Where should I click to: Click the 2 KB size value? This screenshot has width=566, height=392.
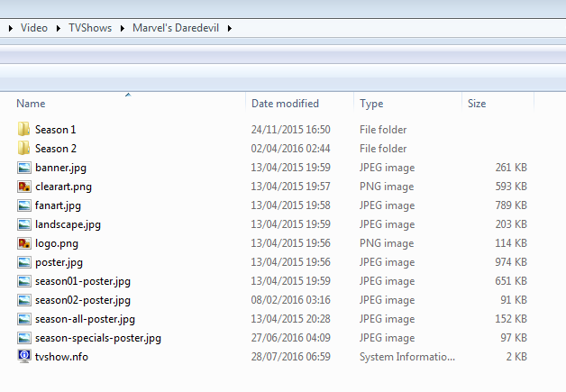coord(516,357)
